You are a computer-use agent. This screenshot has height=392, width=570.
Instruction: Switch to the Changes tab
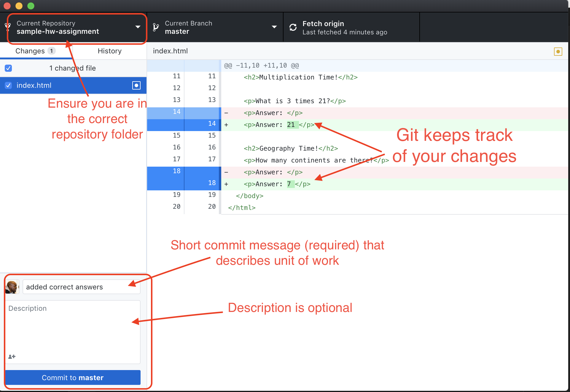click(36, 51)
